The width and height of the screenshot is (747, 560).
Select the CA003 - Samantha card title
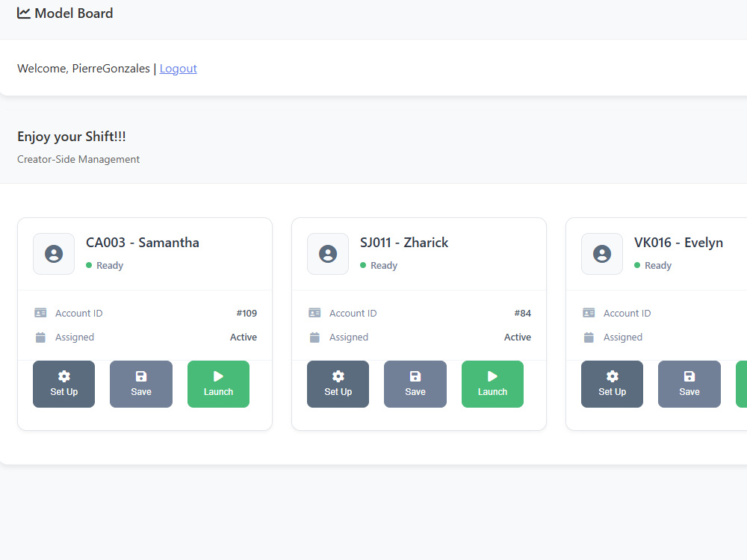point(143,243)
